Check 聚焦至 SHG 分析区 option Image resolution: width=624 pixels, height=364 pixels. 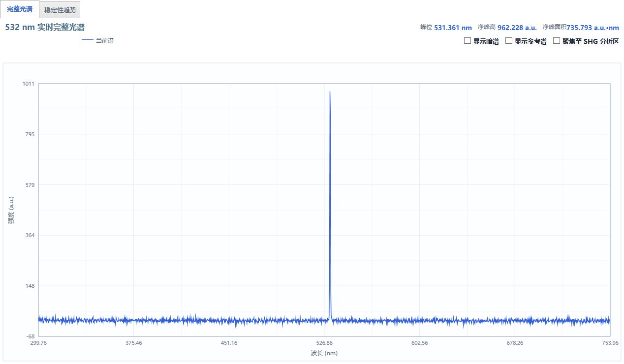coord(557,41)
